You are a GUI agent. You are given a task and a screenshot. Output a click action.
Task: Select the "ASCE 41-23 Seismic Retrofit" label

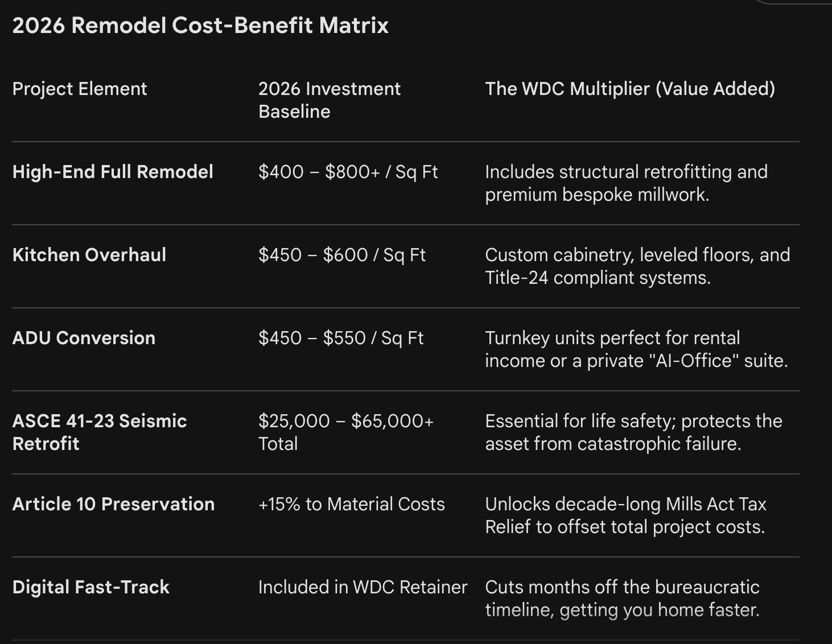[x=100, y=432]
